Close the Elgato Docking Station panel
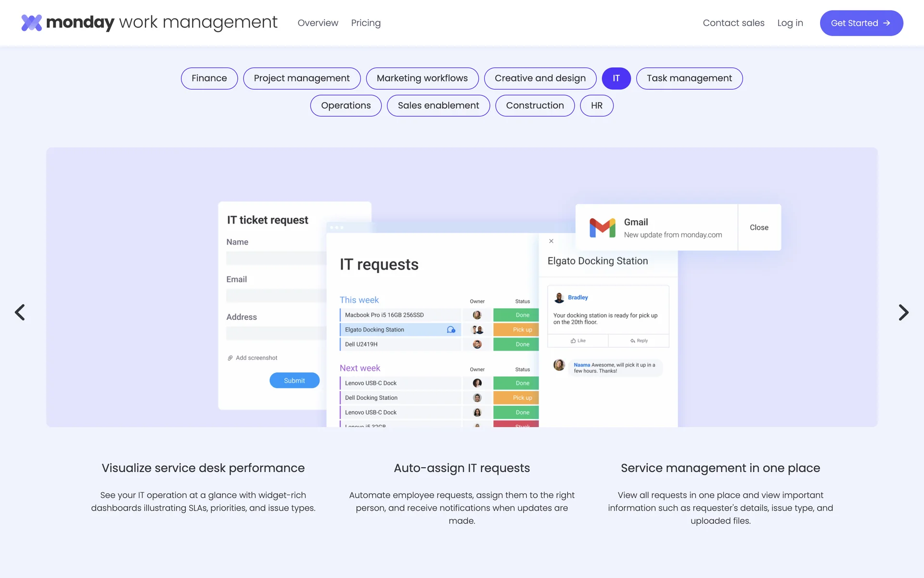 (x=552, y=241)
